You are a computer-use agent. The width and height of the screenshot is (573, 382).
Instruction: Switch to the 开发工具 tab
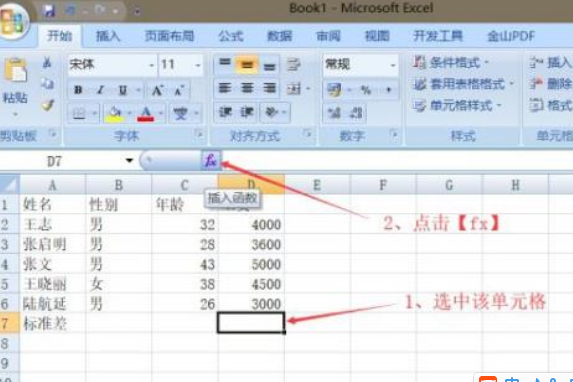point(438,36)
